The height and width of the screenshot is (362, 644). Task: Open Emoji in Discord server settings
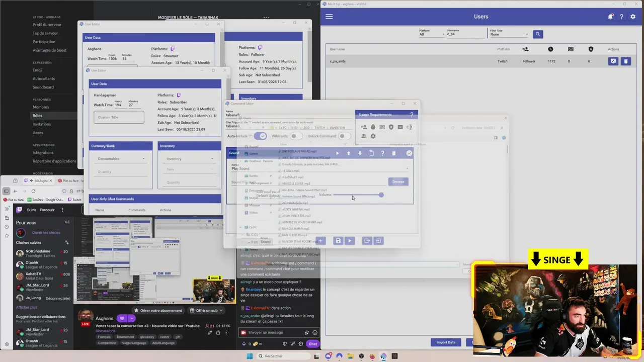[x=37, y=70]
